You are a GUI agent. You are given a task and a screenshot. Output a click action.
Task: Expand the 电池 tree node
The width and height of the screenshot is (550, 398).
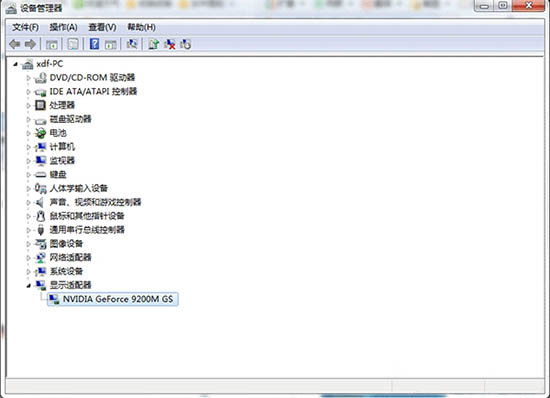28,133
